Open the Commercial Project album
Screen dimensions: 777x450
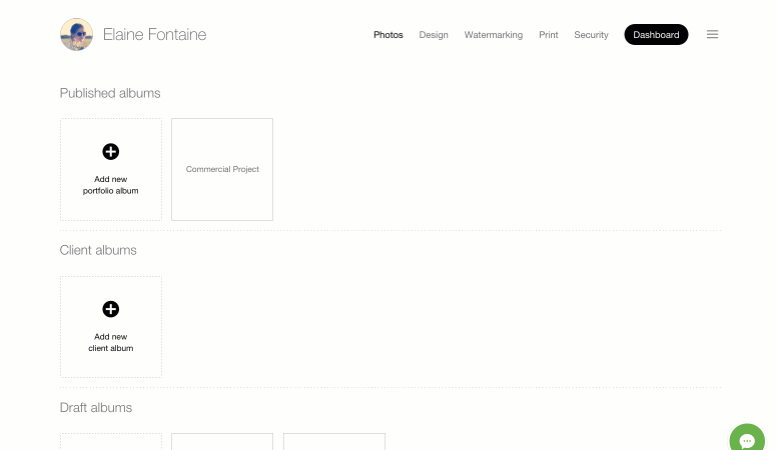(222, 169)
